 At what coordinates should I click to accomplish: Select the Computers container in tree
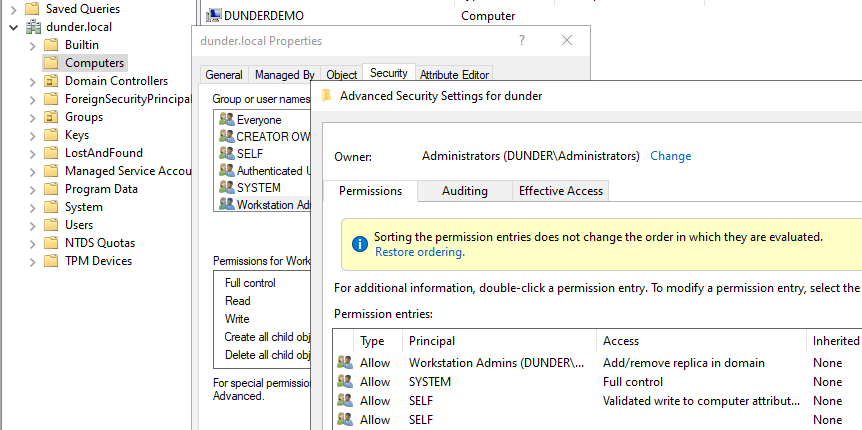pyautogui.click(x=95, y=63)
